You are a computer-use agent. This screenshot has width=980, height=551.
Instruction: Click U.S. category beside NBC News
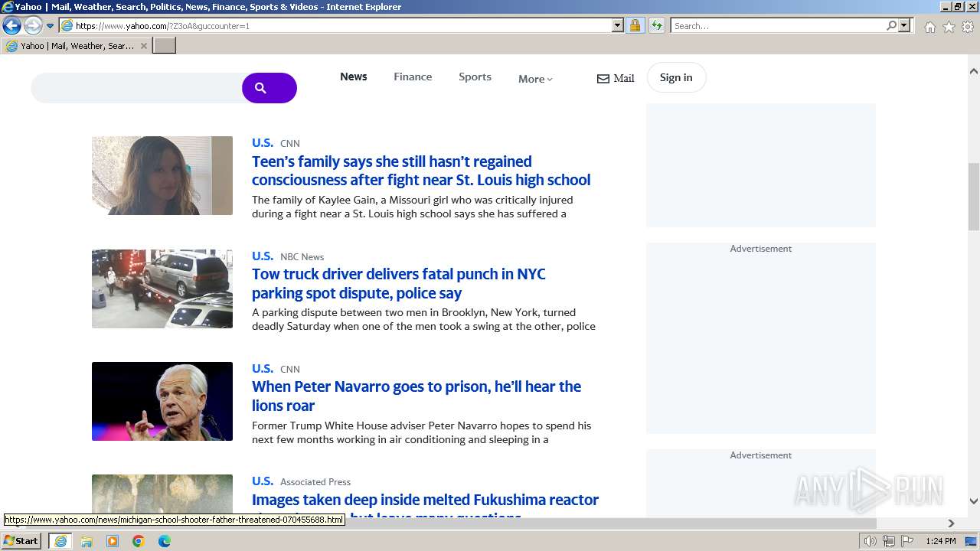(263, 256)
